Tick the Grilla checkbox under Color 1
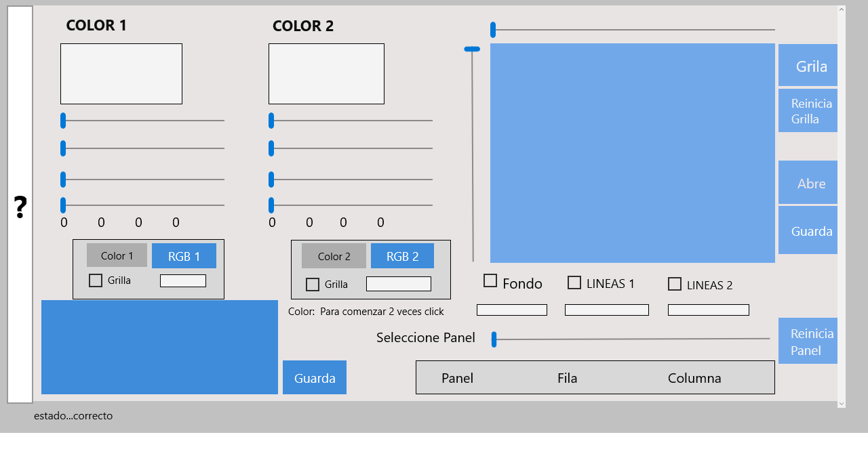 coord(96,280)
